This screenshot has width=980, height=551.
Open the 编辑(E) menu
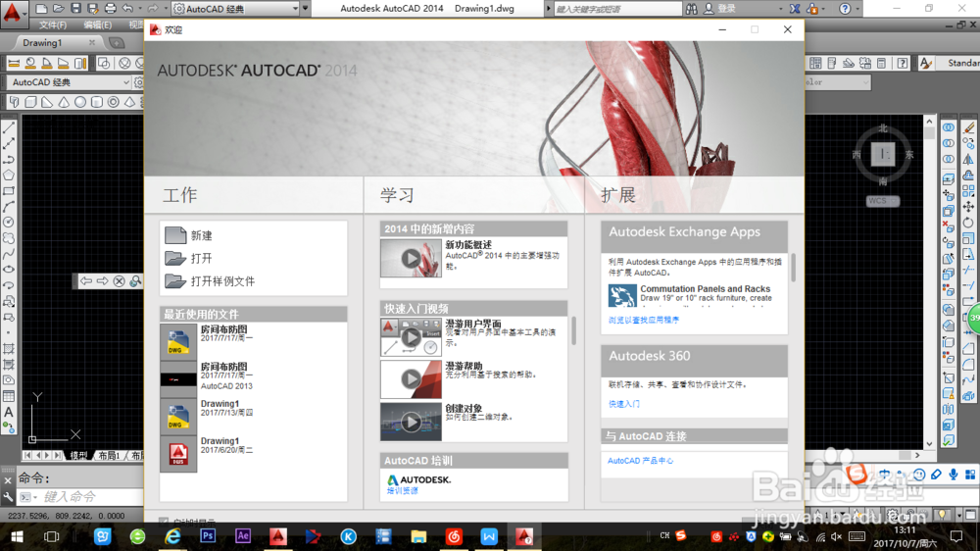(x=97, y=25)
